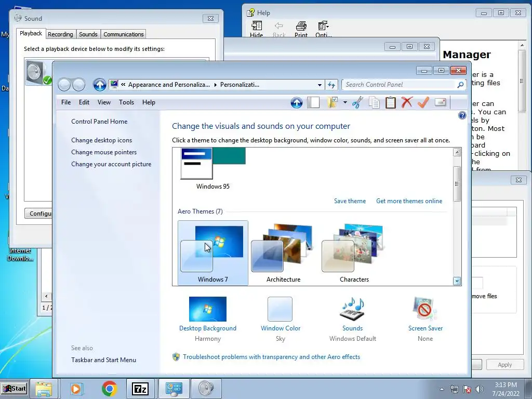The width and height of the screenshot is (532, 399).
Task: Open Desktop Background settings
Action: [208, 320]
